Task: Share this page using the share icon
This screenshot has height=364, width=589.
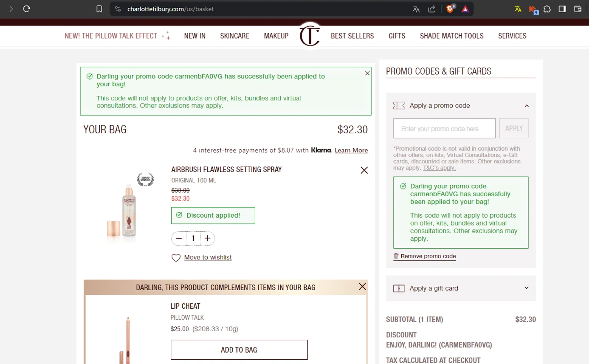Action: [x=432, y=9]
